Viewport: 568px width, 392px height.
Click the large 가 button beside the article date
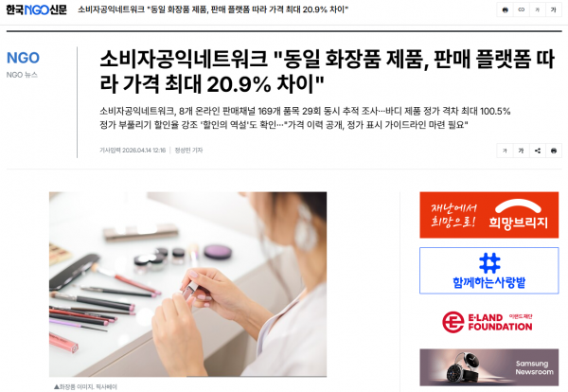point(521,151)
